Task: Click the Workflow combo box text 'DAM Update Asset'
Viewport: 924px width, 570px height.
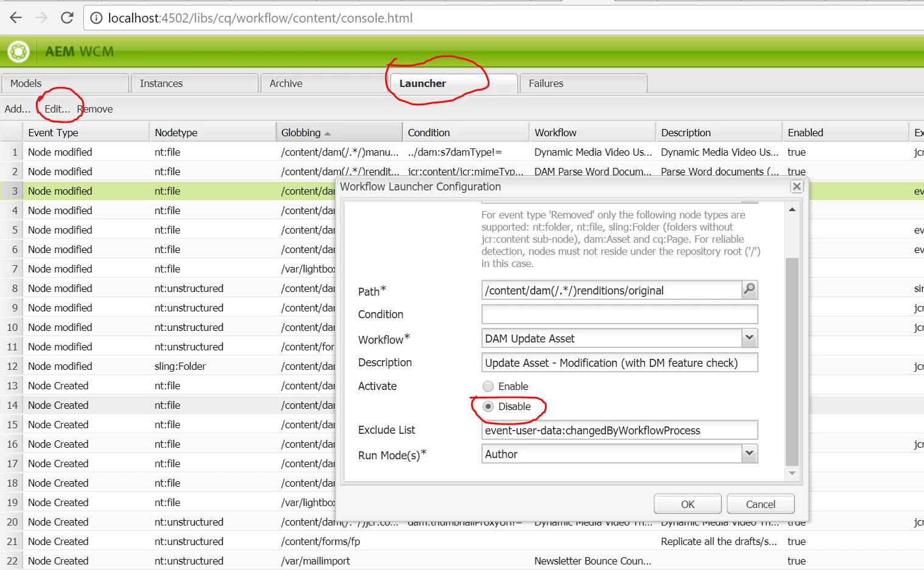Action: 530,339
